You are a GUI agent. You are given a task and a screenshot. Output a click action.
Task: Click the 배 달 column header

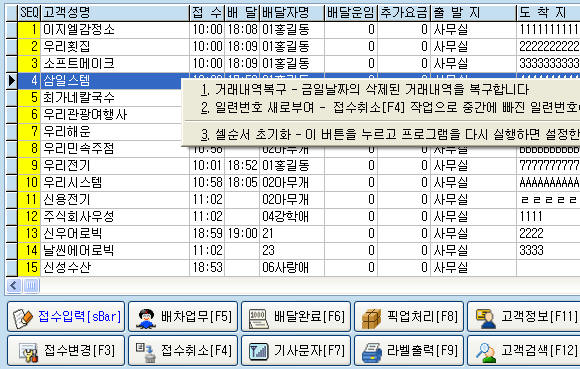pyautogui.click(x=242, y=13)
